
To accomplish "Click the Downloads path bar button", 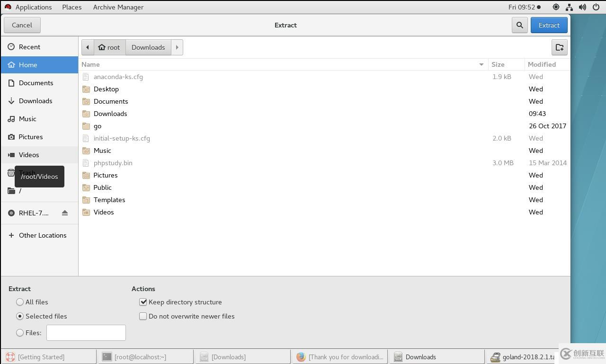I will (148, 47).
